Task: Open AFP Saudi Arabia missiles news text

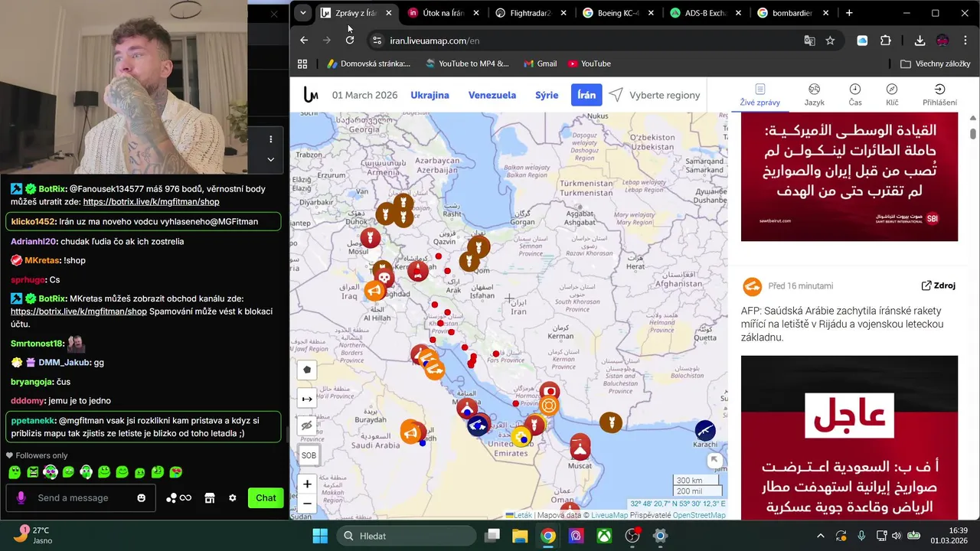Action: tap(842, 324)
